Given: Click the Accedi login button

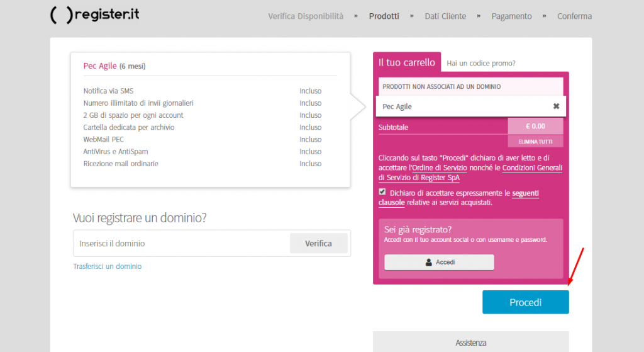Looking at the screenshot, I should tap(439, 262).
